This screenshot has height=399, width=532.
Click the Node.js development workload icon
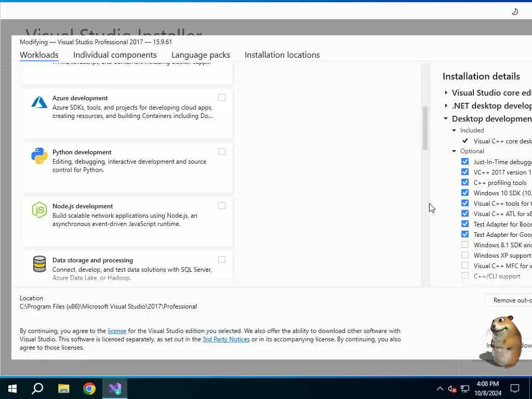click(39, 210)
